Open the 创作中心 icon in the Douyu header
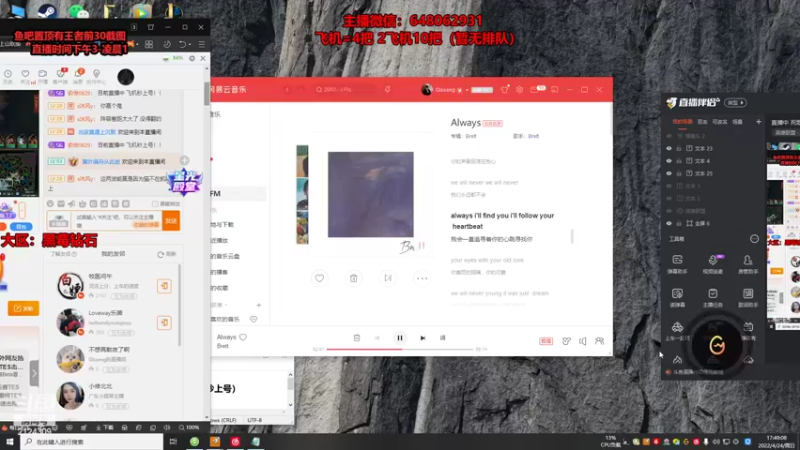Viewport: 800px width, 450px height. [x=96, y=76]
